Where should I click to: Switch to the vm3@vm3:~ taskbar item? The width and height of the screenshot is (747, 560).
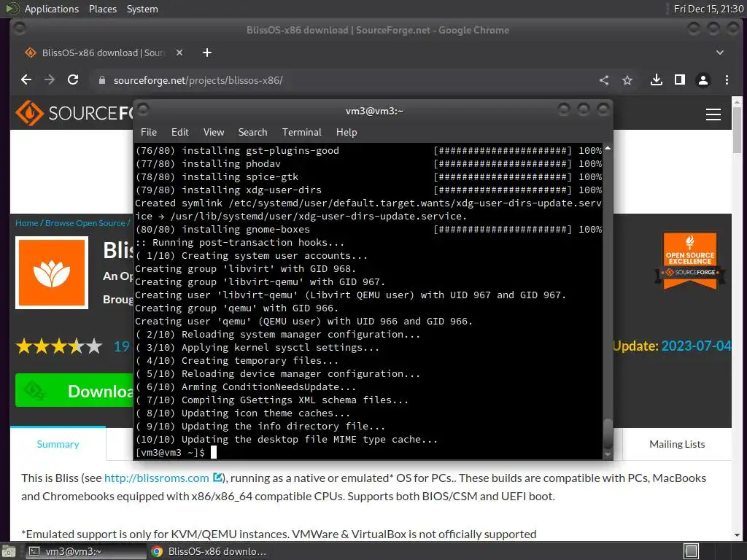click(x=86, y=551)
